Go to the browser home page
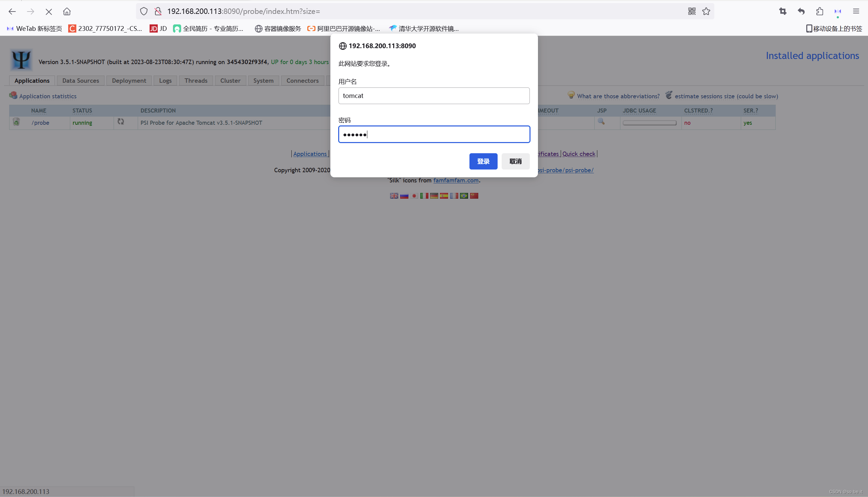 67,12
